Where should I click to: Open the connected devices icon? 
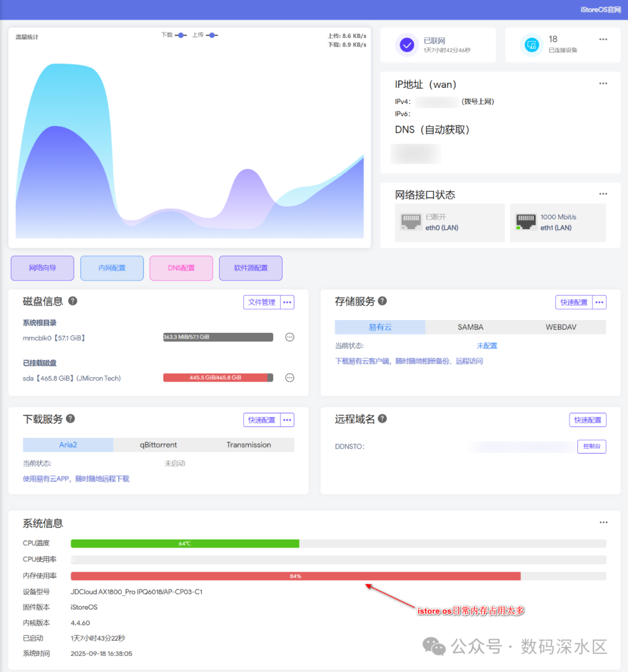coord(531,45)
